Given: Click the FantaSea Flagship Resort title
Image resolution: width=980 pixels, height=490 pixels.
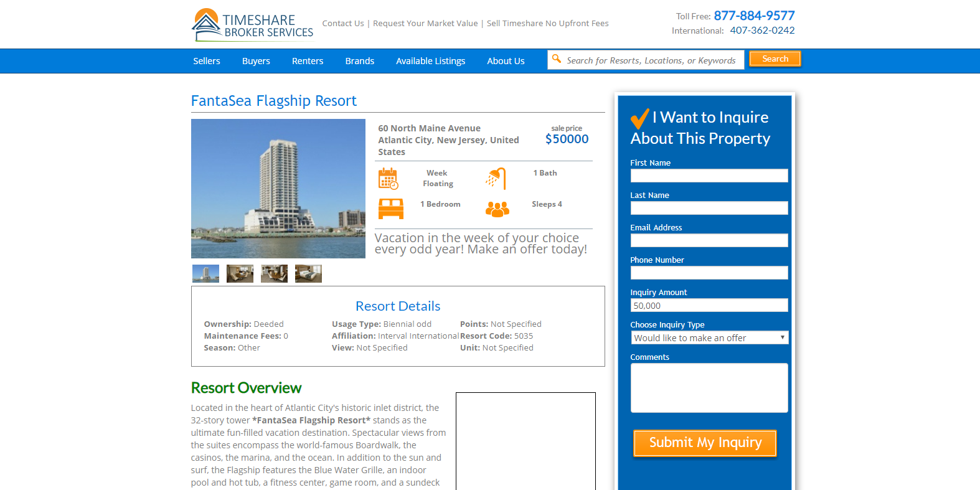Looking at the screenshot, I should click(x=274, y=101).
